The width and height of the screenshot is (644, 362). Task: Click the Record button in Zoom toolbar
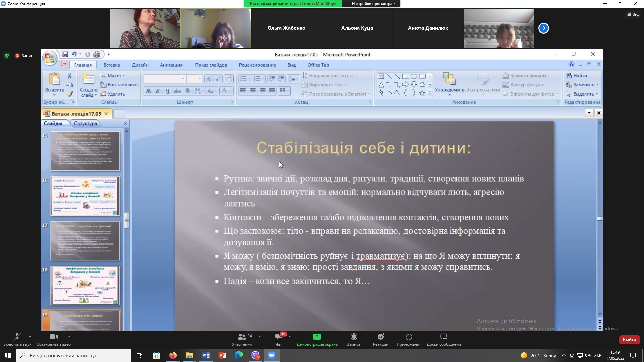354,337
